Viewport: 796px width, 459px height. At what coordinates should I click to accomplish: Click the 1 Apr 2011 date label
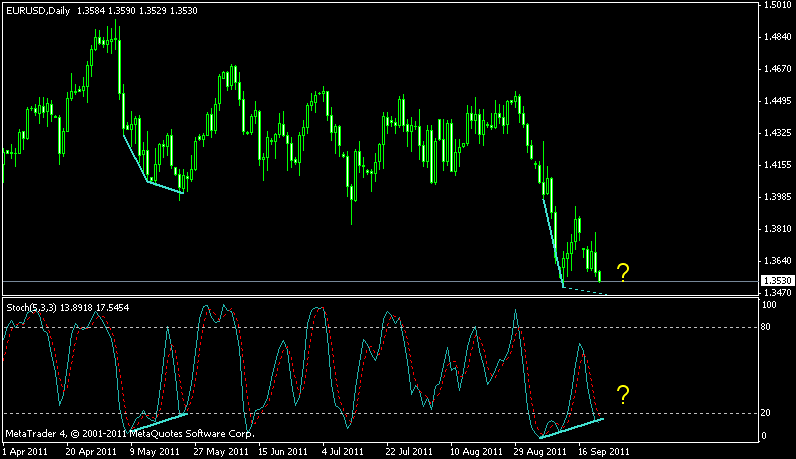[25, 451]
